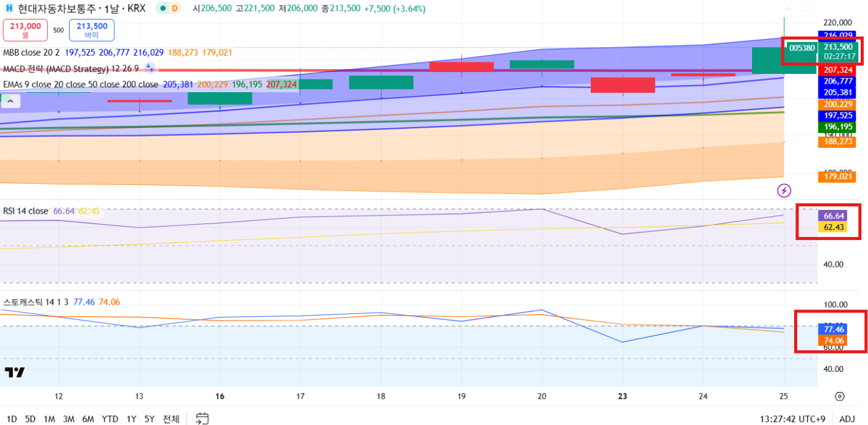
Task: Click the yellow 62.43 RSI axis label
Action: pos(834,227)
